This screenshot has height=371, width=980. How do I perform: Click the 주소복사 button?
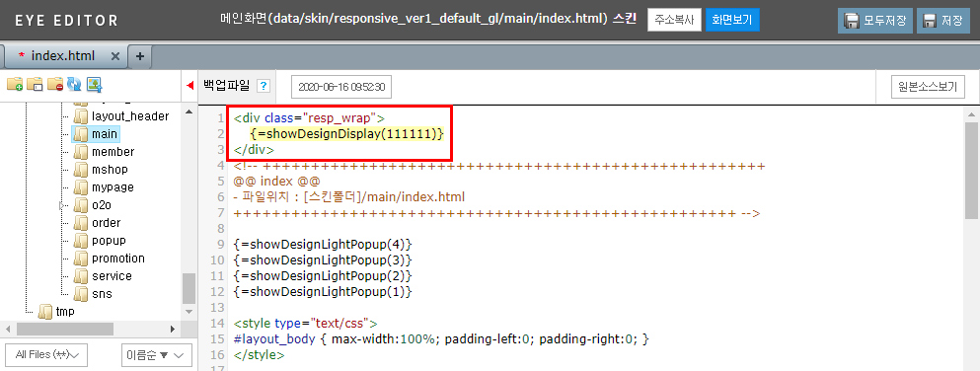click(x=674, y=20)
